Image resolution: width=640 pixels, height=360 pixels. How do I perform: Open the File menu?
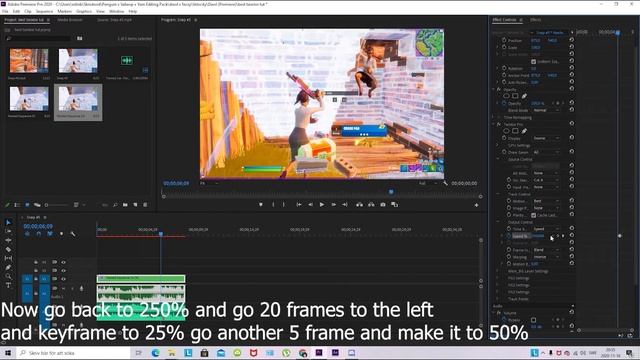tap(5, 11)
